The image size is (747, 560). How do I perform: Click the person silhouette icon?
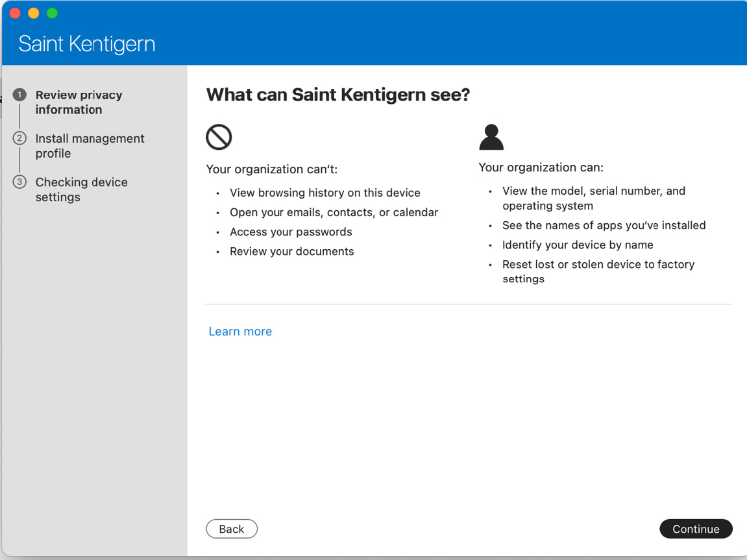pyautogui.click(x=491, y=137)
